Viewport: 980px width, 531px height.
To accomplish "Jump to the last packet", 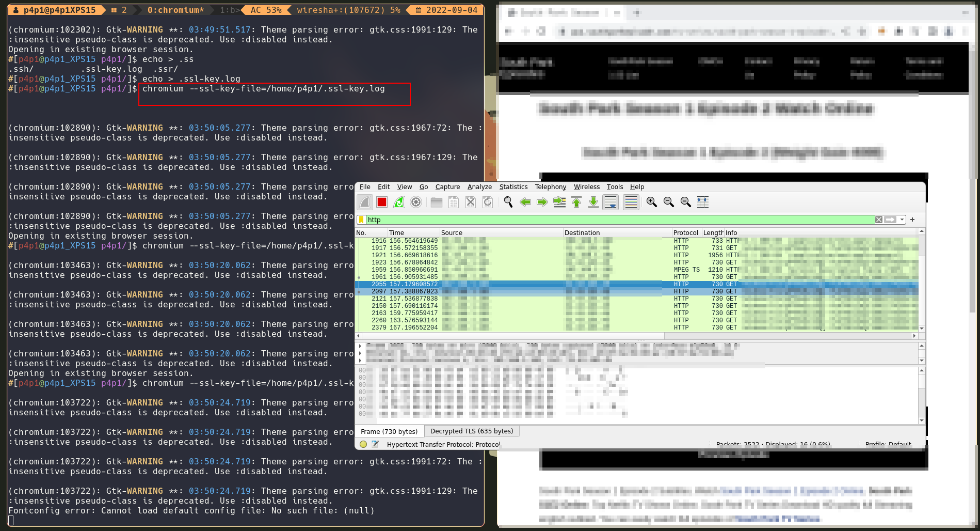I will [593, 202].
